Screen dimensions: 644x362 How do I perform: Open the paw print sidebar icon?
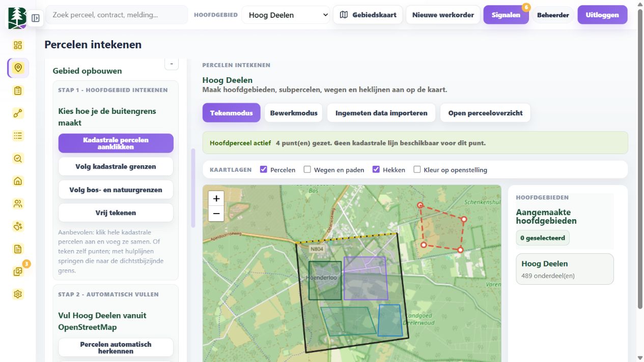[18, 226]
